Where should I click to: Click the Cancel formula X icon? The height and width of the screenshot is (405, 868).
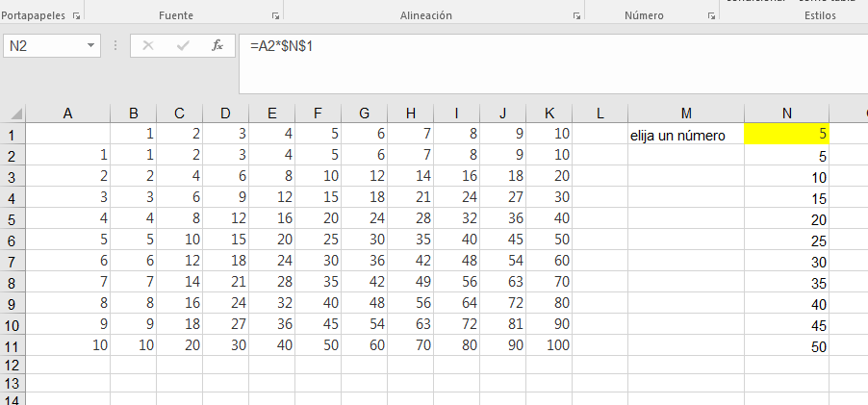pyautogui.click(x=148, y=45)
